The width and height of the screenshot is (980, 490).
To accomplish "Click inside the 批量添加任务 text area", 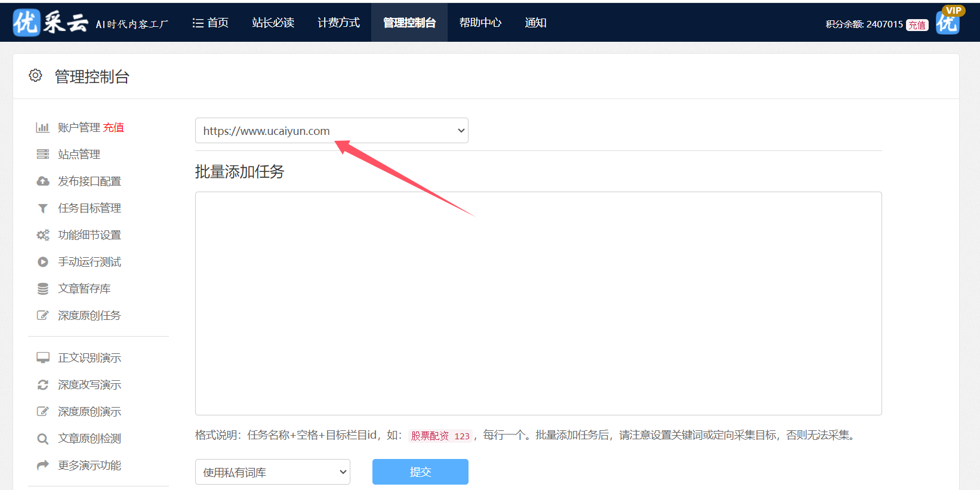I will (x=538, y=303).
